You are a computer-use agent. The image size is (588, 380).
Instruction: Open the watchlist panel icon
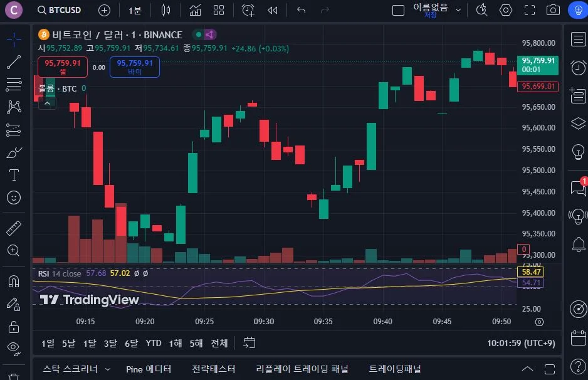tap(578, 40)
